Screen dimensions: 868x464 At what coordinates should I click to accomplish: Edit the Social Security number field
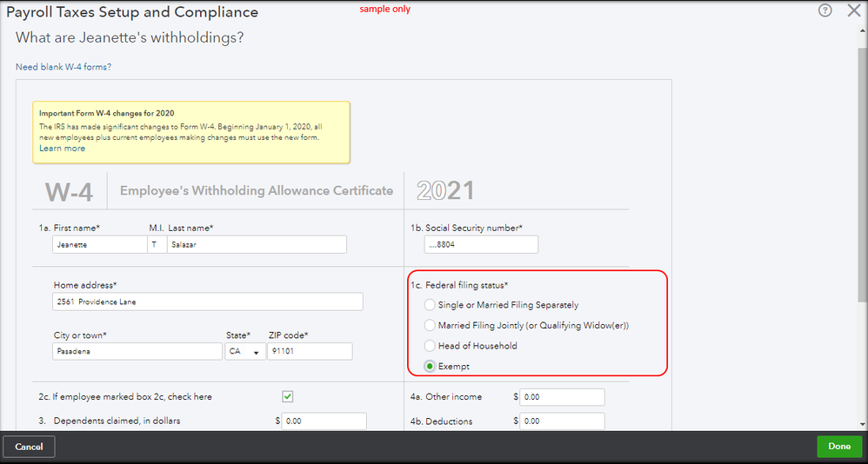[481, 244]
